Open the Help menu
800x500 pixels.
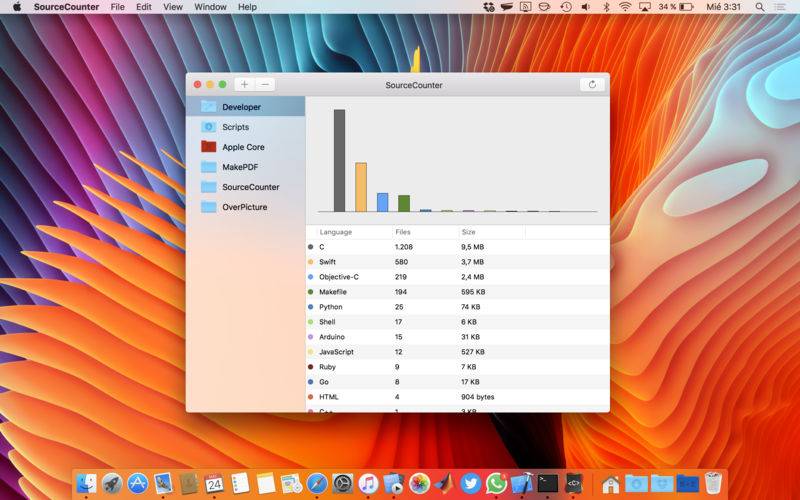(247, 7)
